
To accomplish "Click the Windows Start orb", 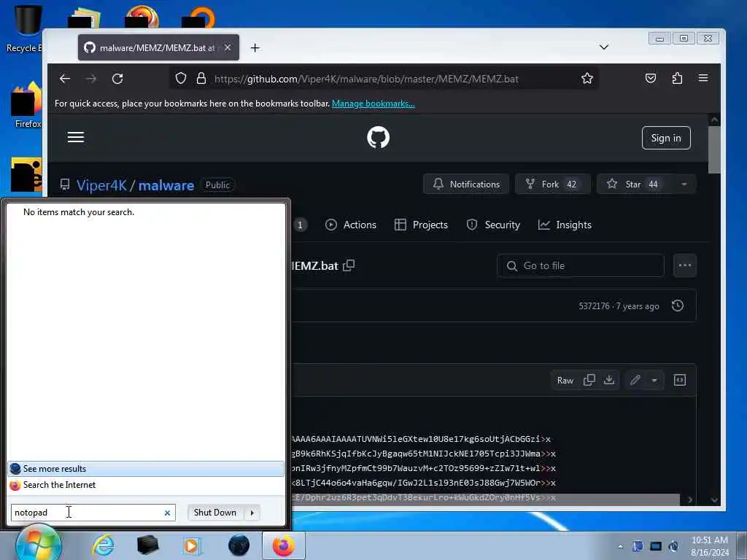I will click(x=38, y=544).
